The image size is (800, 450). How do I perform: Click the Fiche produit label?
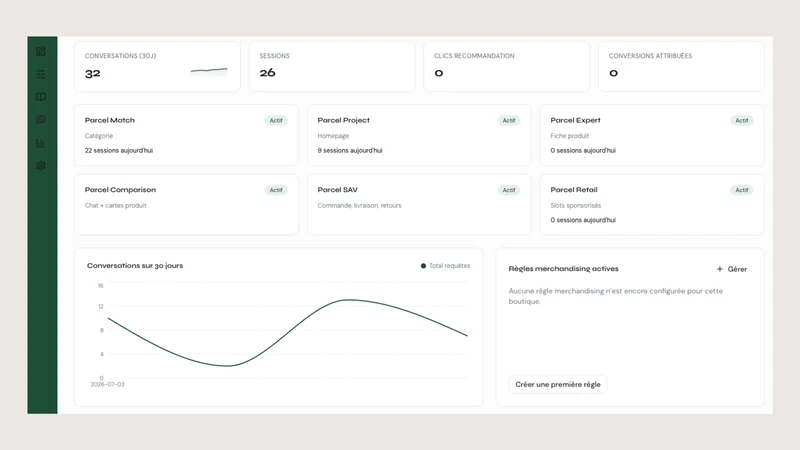tap(569, 136)
